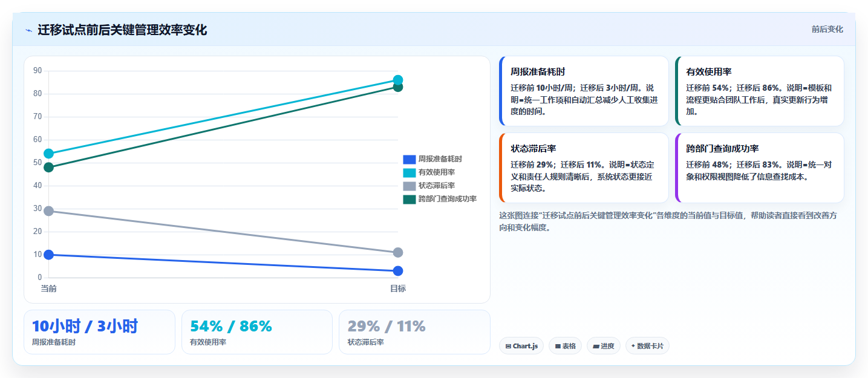Open the 状态滞后率 explanation card title
Screen dimensions: 868x378
point(534,148)
